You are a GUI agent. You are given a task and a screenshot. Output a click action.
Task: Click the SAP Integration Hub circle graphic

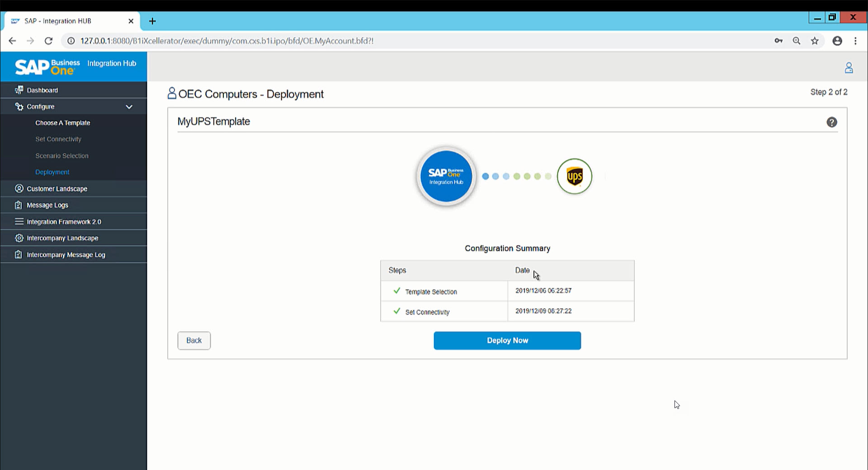pyautogui.click(x=446, y=176)
